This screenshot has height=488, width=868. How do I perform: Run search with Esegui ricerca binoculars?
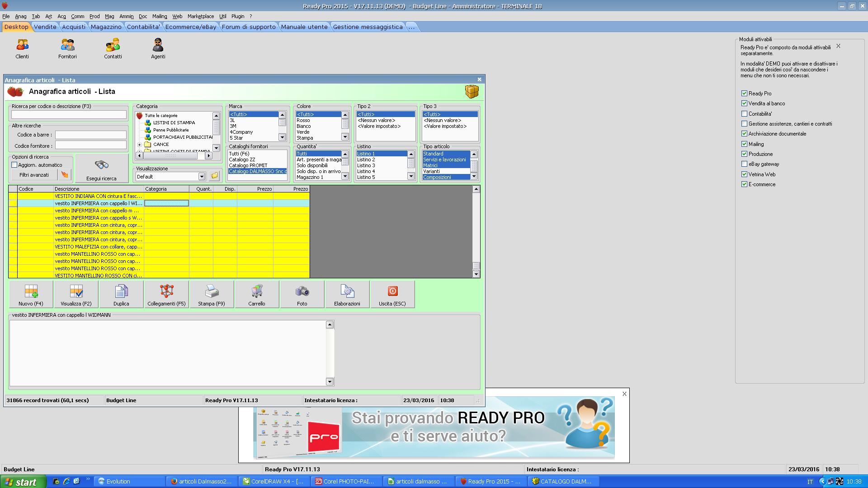pos(102,169)
